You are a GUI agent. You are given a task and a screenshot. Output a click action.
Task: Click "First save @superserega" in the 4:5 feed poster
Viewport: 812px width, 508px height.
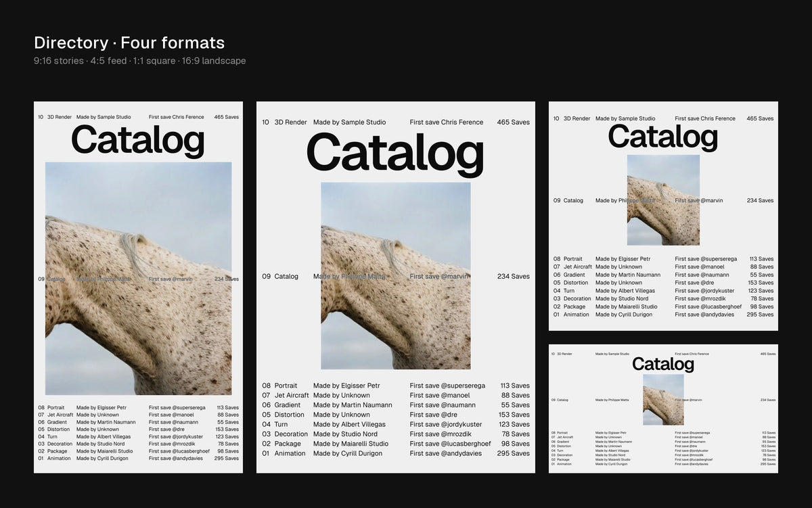(x=447, y=386)
